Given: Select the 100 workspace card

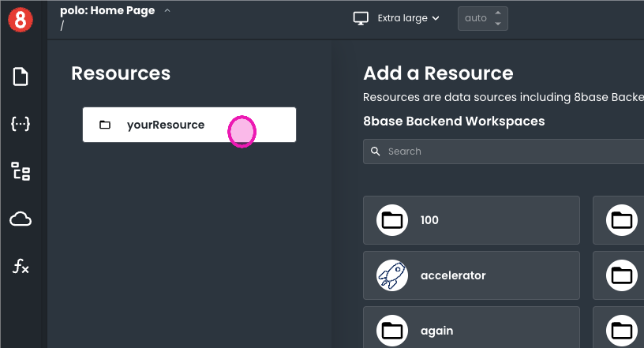Looking at the screenshot, I should coord(471,220).
